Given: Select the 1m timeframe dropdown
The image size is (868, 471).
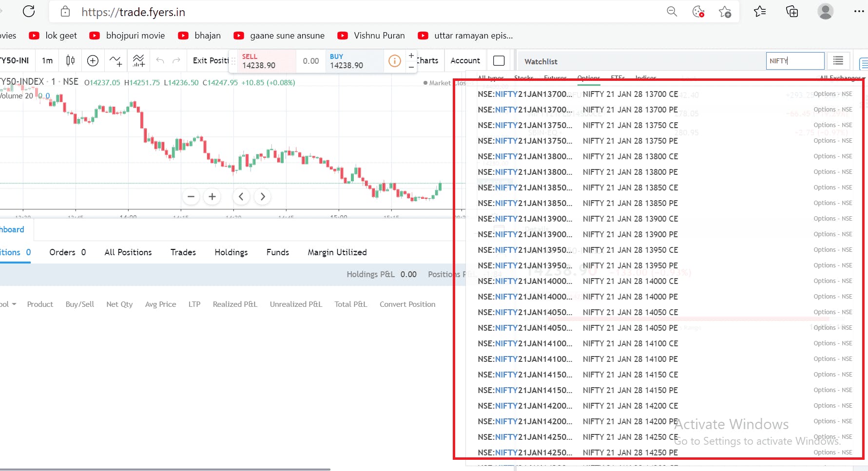Looking at the screenshot, I should coord(47,60).
